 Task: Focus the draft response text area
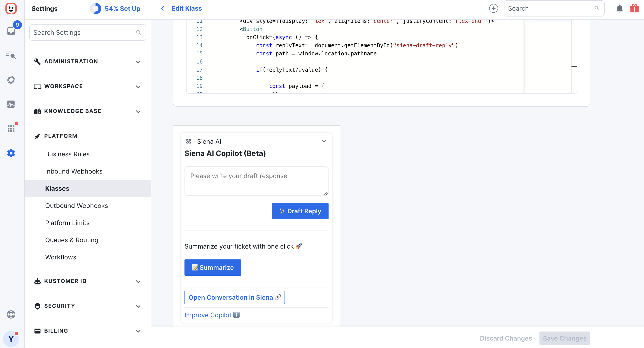[256, 181]
